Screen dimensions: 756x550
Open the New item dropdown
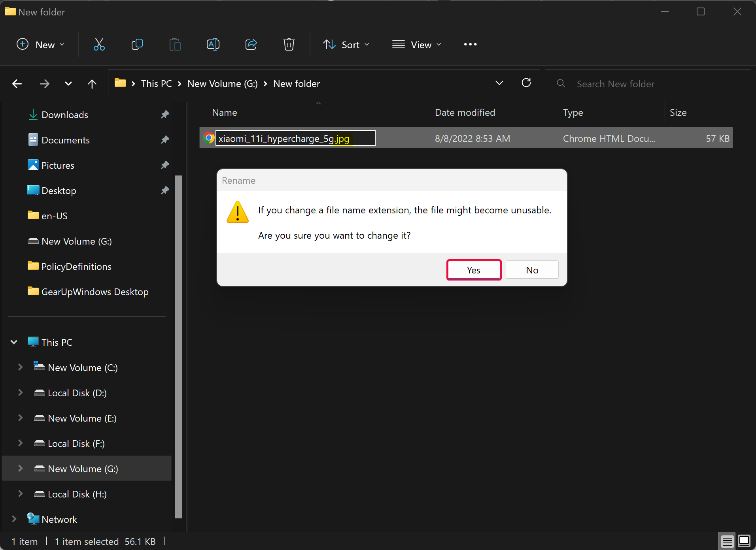click(x=40, y=44)
